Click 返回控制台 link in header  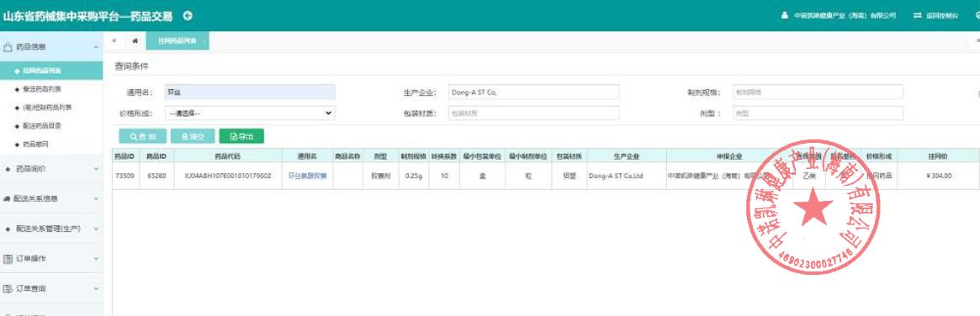click(935, 16)
